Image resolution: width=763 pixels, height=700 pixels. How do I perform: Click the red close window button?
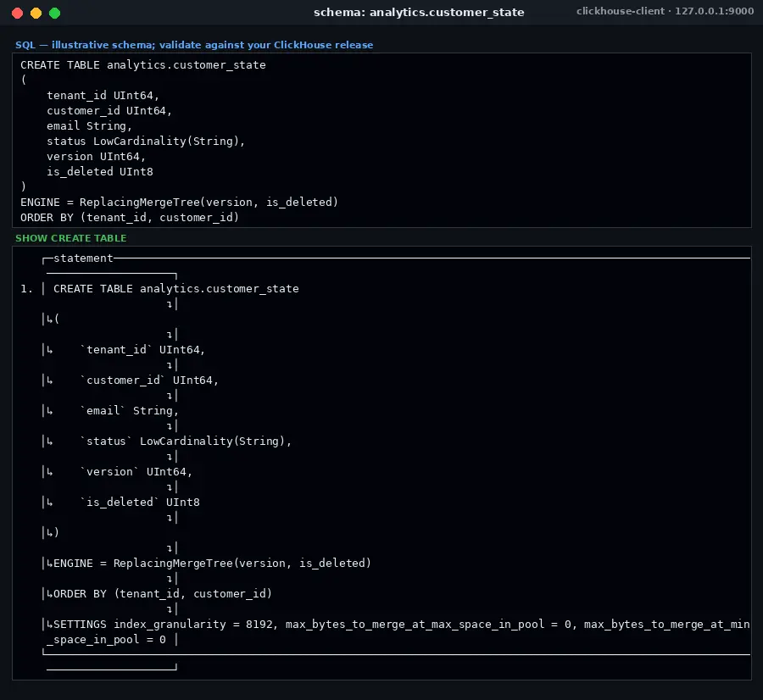tap(18, 13)
